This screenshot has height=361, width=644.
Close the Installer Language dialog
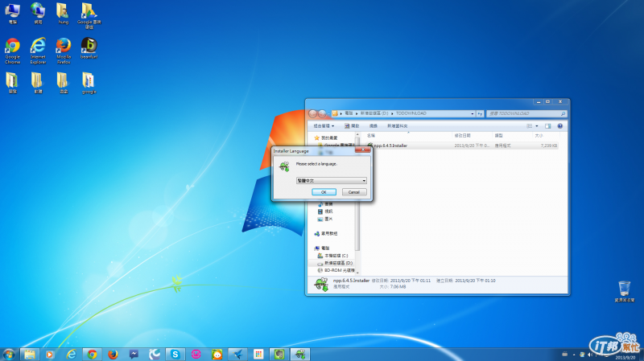tap(363, 150)
